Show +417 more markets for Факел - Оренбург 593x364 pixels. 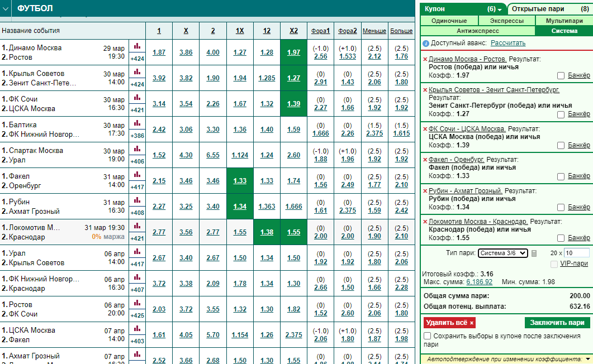pos(137,187)
